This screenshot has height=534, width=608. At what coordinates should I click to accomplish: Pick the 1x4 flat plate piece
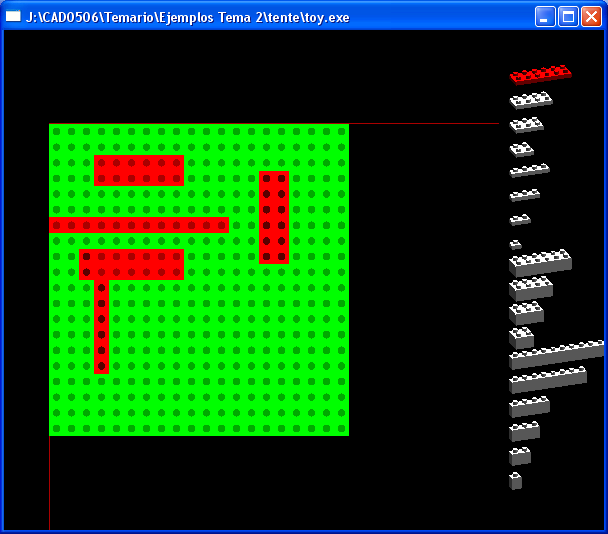(529, 170)
